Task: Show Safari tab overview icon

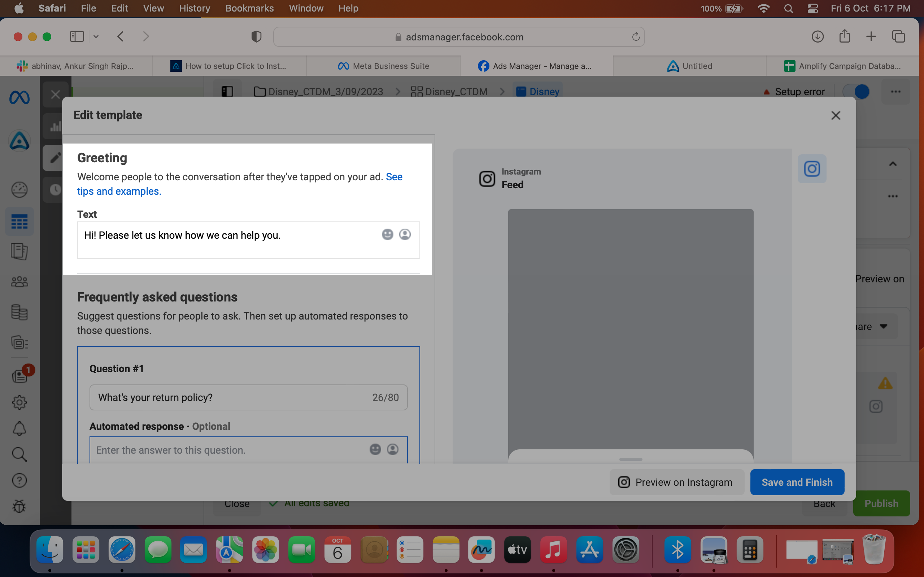Action: point(898,37)
